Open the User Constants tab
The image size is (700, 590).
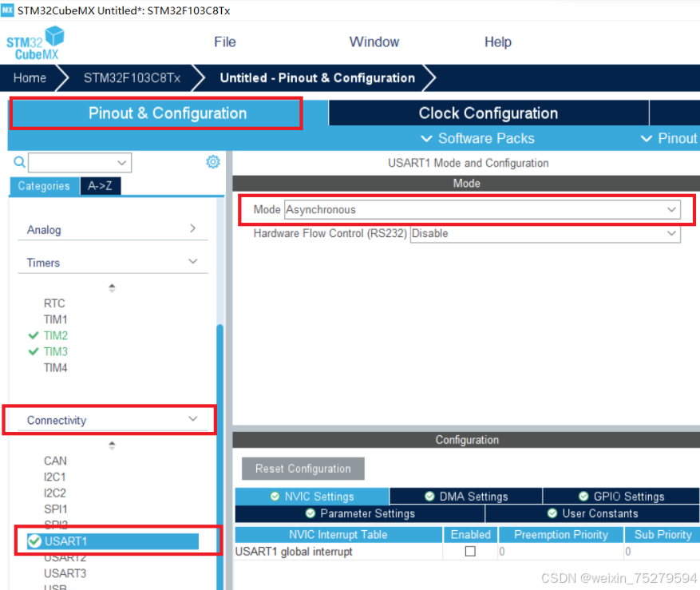(592, 513)
